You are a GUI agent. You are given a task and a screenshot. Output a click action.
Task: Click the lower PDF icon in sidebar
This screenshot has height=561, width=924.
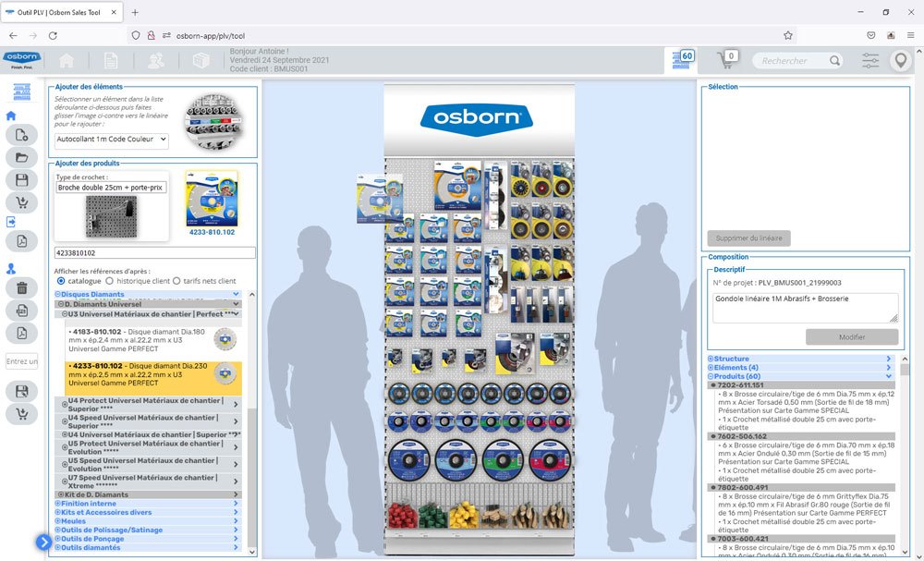(22, 334)
